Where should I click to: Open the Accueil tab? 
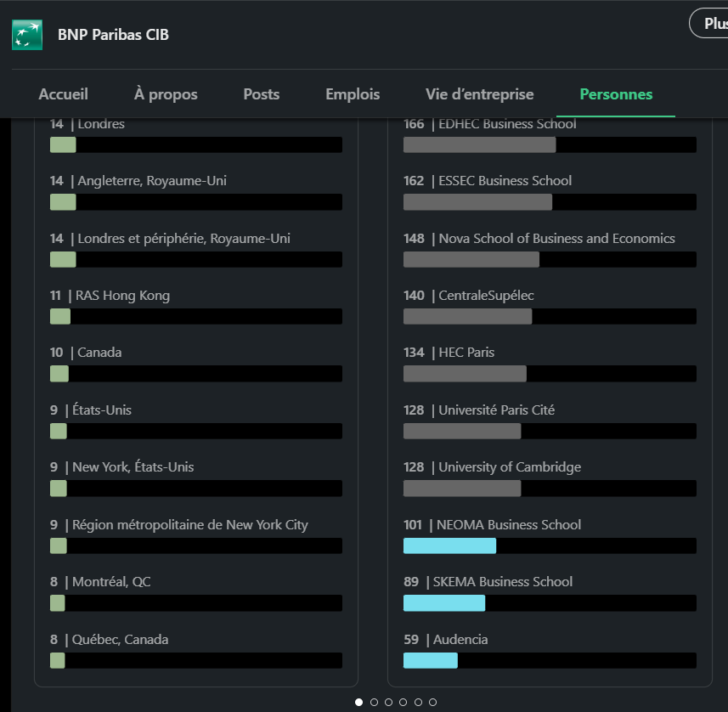(63, 94)
